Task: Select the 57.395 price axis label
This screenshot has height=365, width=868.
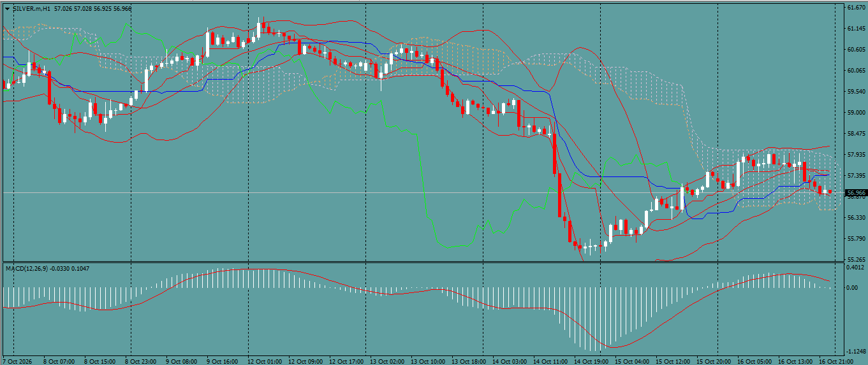Action: coord(856,176)
